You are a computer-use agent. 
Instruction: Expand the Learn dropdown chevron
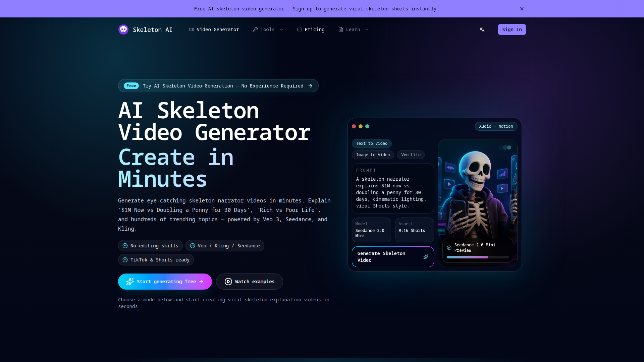point(367,30)
